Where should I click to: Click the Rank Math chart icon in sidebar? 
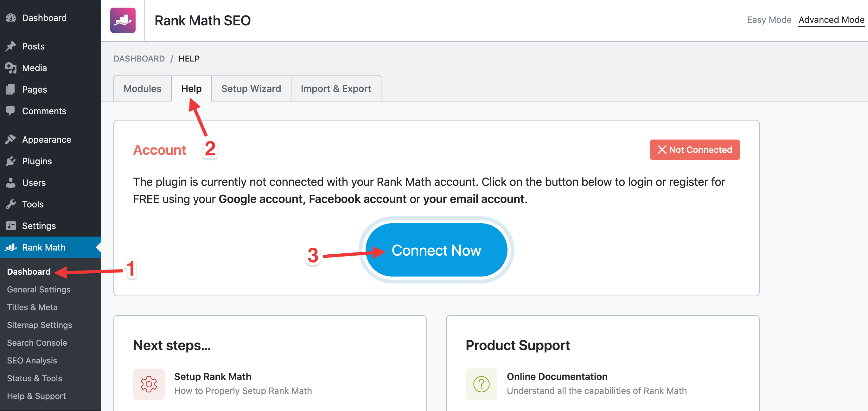tap(11, 247)
